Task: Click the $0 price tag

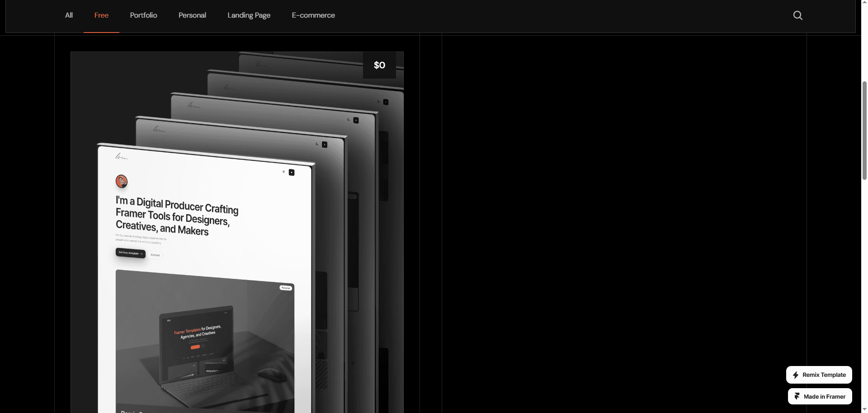Action: pos(380,65)
